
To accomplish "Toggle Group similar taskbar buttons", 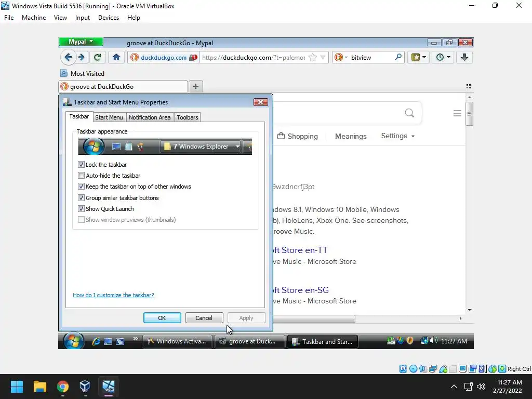I will pyautogui.click(x=81, y=197).
